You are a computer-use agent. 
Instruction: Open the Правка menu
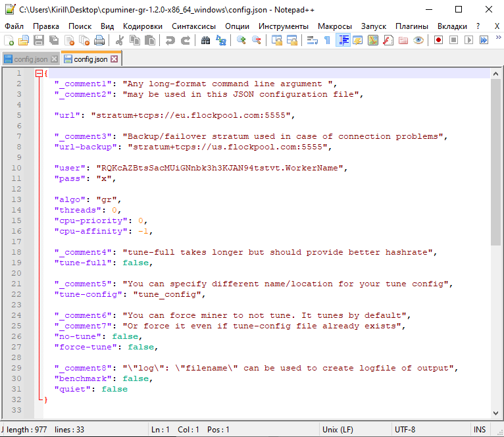tap(46, 26)
